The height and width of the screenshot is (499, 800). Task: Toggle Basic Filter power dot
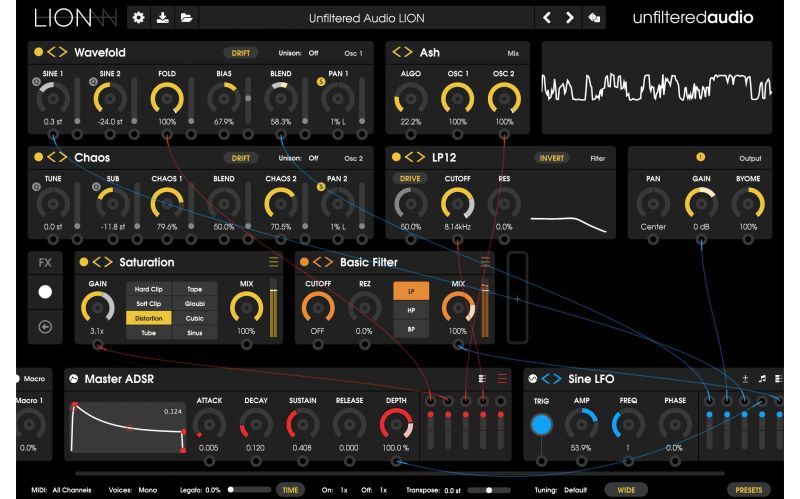(x=304, y=262)
